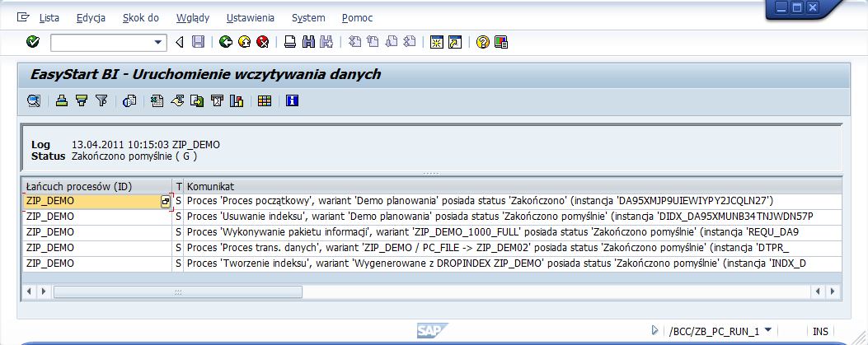
Task: Expand status bar with the triangle before /BCC/ZB_PC_RUN_1
Action: click(655, 331)
